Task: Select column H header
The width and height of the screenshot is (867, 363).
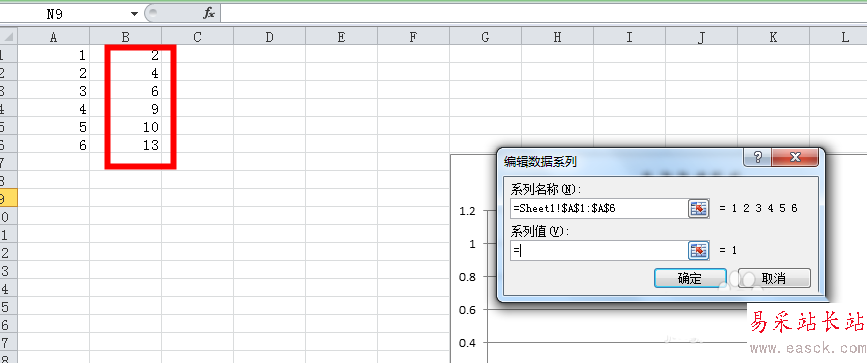Action: (557, 37)
